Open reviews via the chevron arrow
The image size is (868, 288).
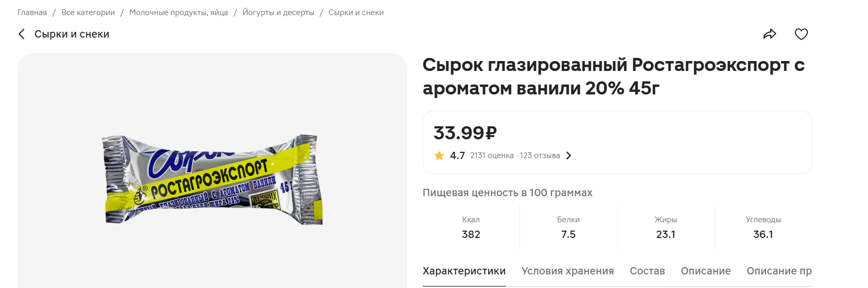pos(569,155)
